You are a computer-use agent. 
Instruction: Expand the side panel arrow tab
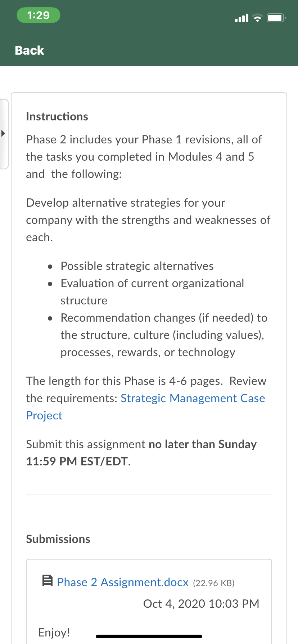pyautogui.click(x=4, y=134)
